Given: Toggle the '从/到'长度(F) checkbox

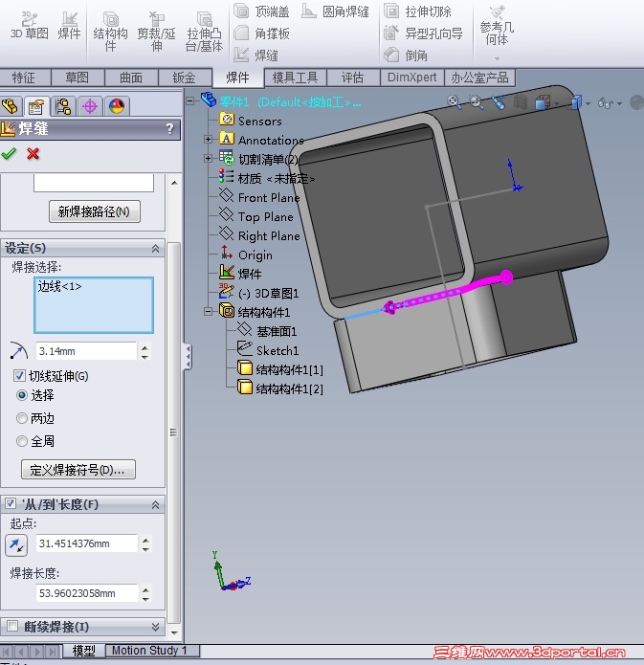Looking at the screenshot, I should [x=11, y=503].
